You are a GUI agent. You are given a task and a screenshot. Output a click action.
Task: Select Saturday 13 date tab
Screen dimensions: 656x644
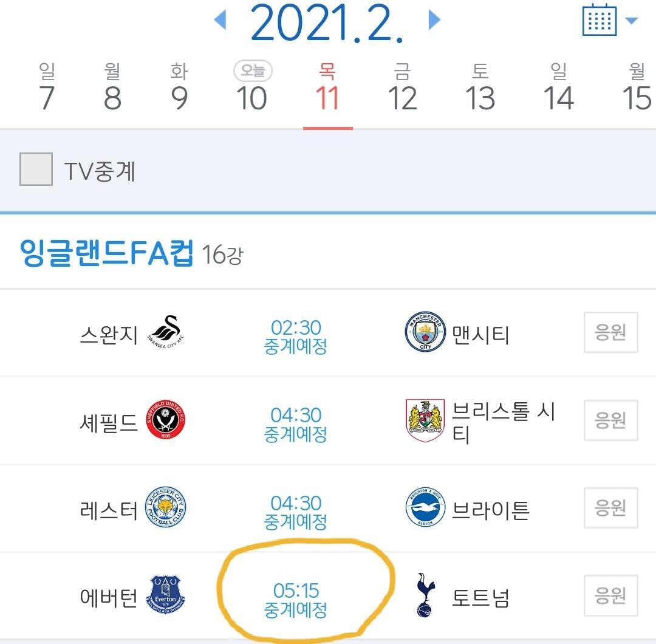[480, 89]
